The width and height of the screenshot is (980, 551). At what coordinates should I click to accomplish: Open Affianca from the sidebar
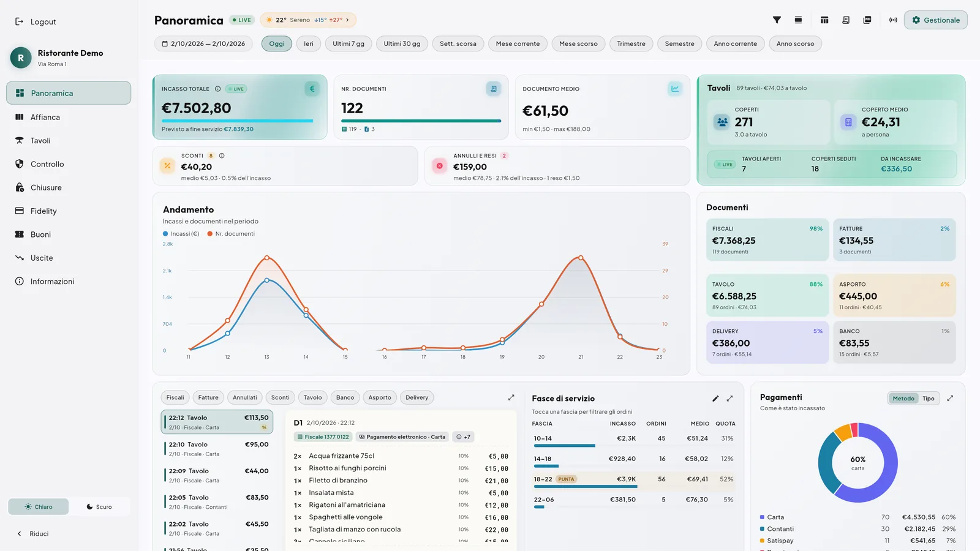(x=69, y=117)
